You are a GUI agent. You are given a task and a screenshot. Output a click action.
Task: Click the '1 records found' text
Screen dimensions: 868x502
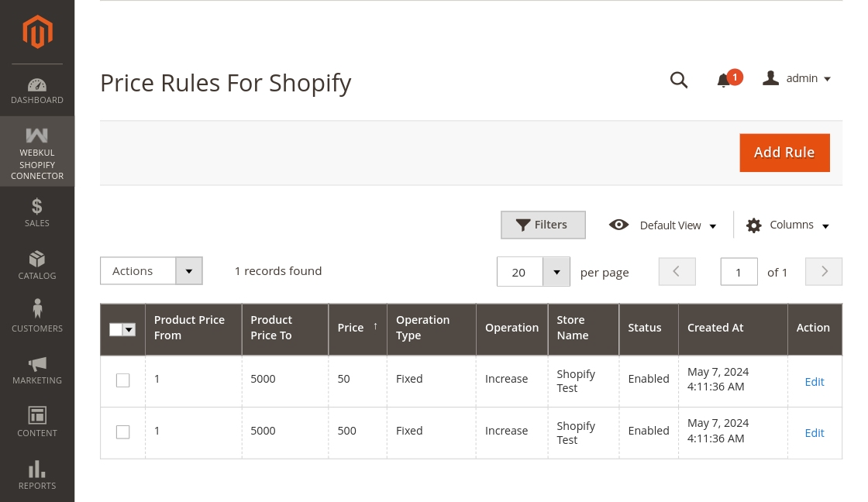278,271
